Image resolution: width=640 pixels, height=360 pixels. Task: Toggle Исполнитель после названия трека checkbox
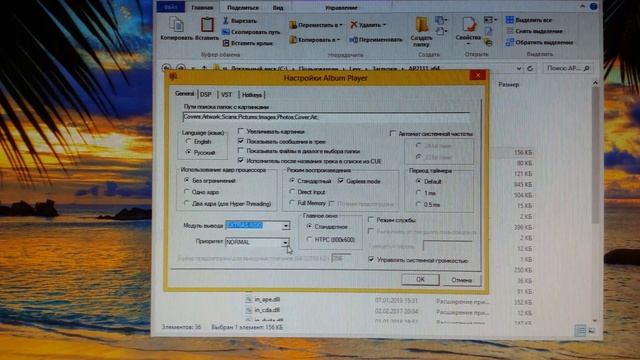(241, 160)
